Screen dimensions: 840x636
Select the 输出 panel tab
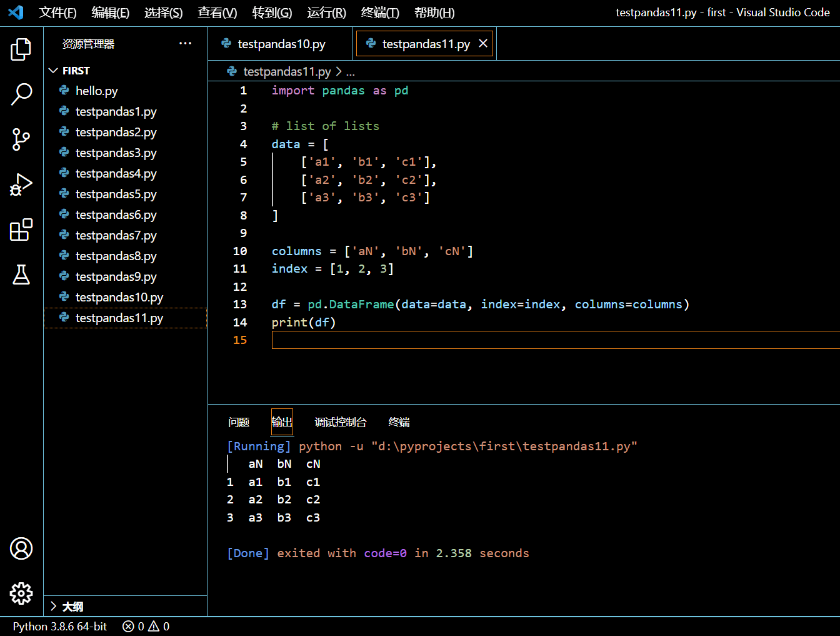click(x=282, y=422)
